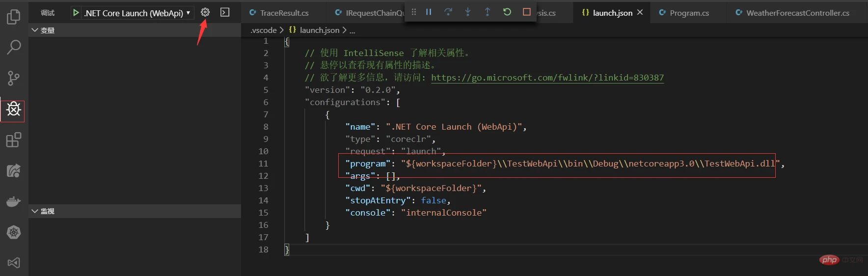Open the Docker view in activity bar
The width and height of the screenshot is (868, 276).
[13, 201]
